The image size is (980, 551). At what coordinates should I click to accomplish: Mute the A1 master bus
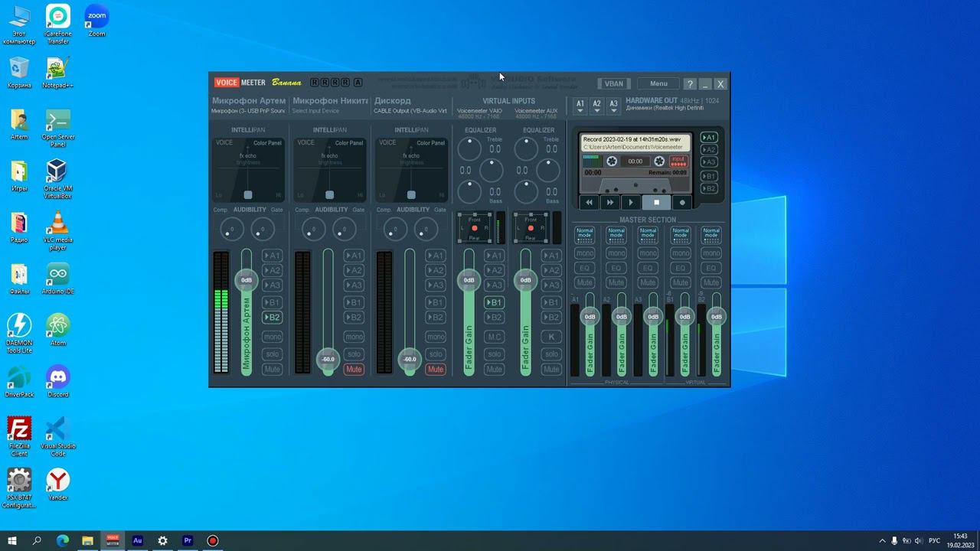pyautogui.click(x=585, y=282)
